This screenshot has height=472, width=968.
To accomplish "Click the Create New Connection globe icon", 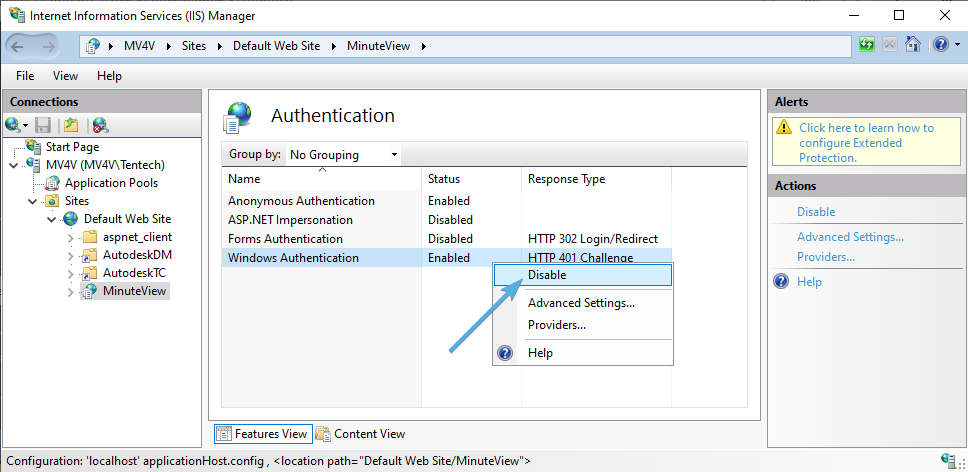I will pos(13,125).
